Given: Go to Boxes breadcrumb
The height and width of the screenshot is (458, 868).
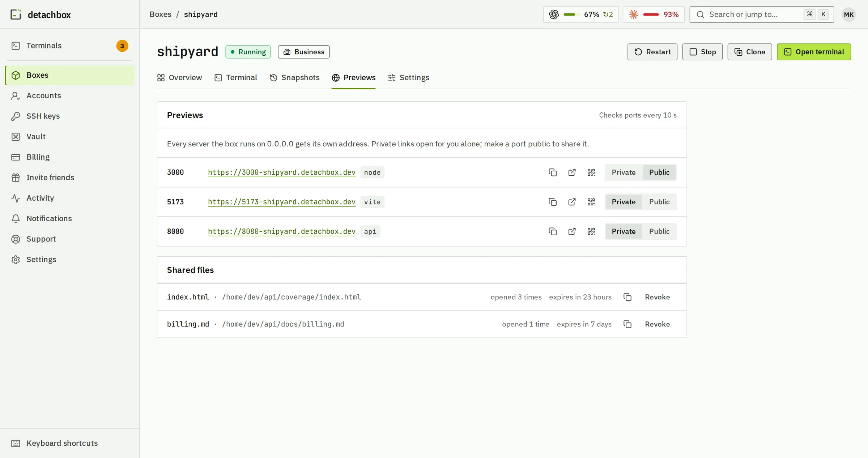Looking at the screenshot, I should 161,14.
